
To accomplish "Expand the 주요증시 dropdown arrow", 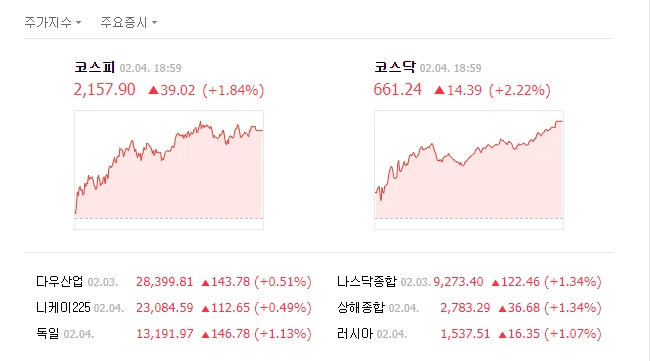I will (x=154, y=22).
